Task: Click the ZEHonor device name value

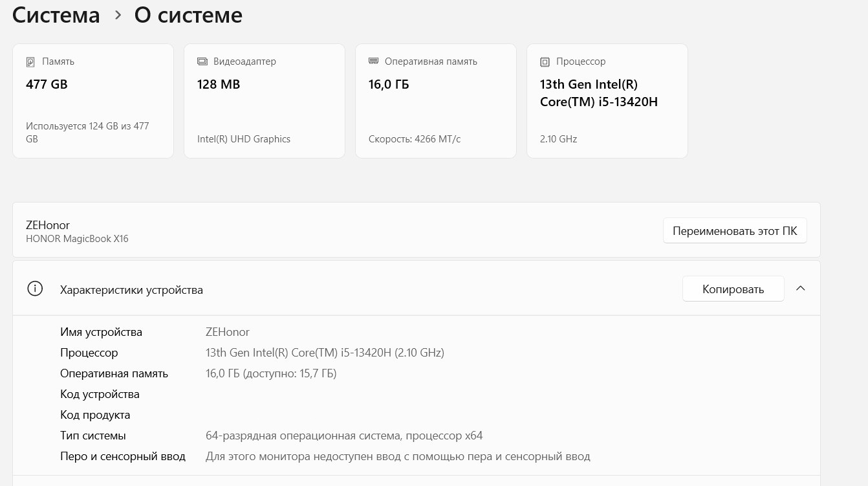Action: tap(228, 332)
